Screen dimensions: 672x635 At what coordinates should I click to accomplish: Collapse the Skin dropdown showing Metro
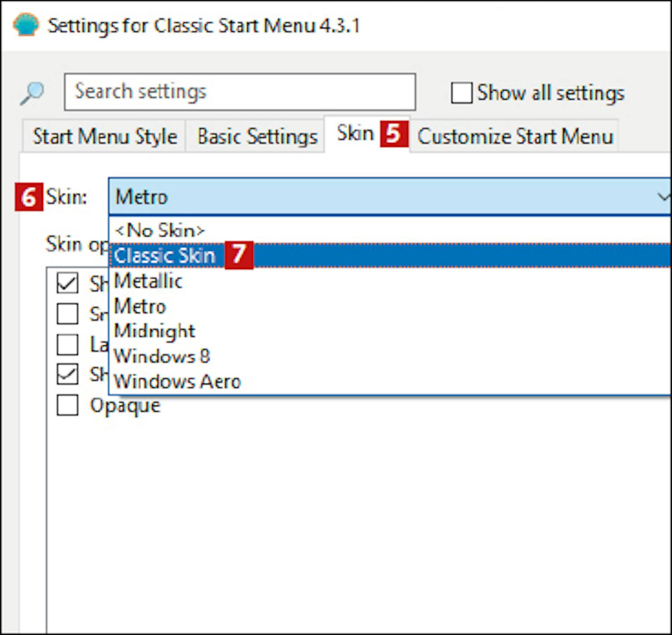(x=662, y=197)
